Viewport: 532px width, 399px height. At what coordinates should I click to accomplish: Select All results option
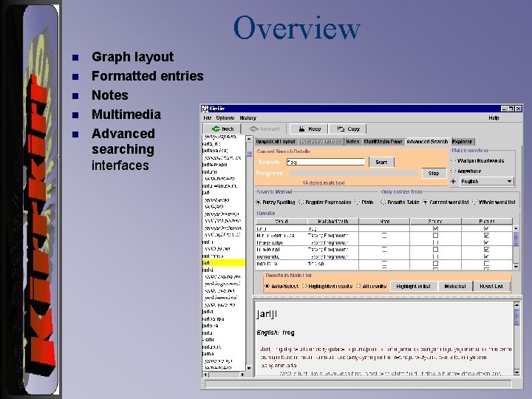coord(358,287)
